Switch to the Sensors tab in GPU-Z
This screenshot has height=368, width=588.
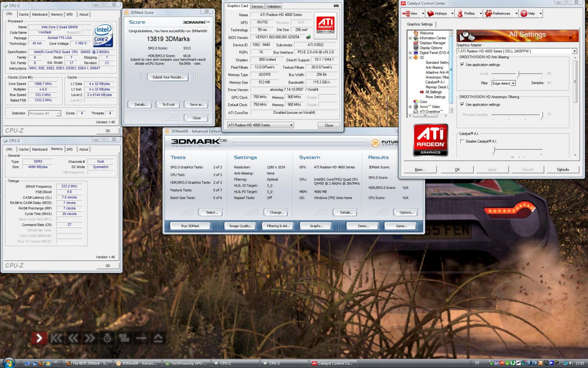[x=257, y=6]
